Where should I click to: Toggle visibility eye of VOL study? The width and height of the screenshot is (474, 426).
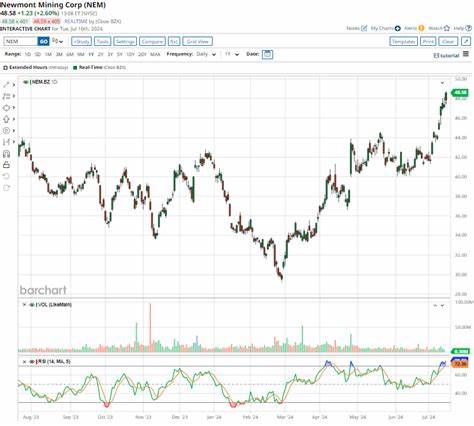point(32,305)
